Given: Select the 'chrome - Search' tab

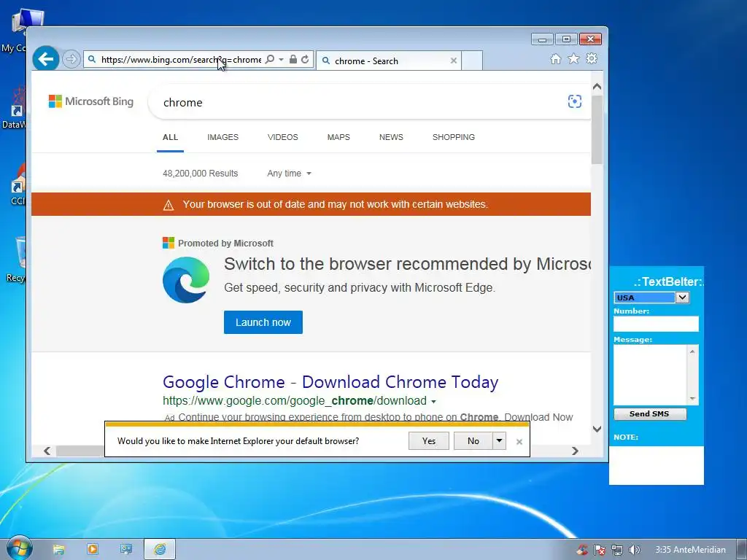Looking at the screenshot, I should pyautogui.click(x=389, y=61).
